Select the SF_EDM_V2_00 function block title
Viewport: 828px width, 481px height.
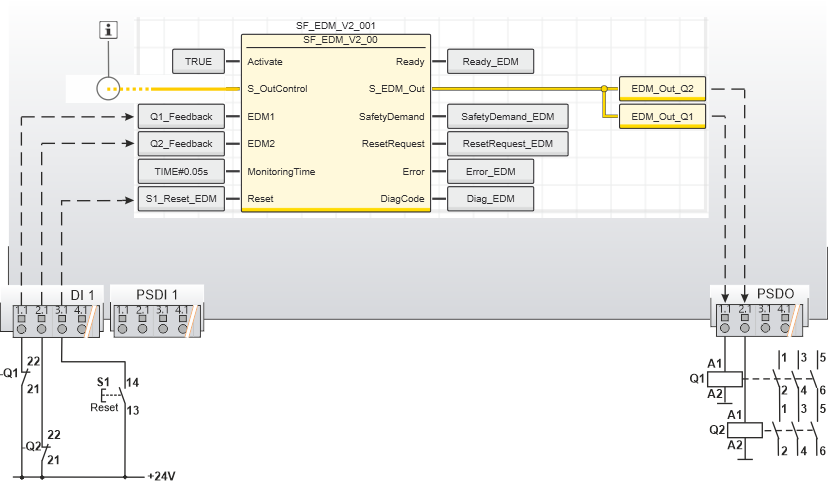(335, 39)
